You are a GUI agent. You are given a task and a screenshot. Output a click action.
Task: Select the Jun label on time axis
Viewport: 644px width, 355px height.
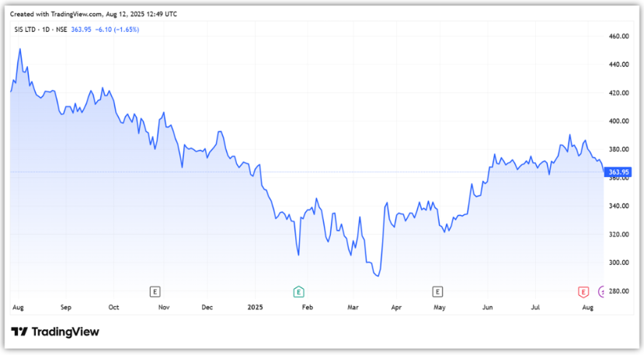(488, 308)
